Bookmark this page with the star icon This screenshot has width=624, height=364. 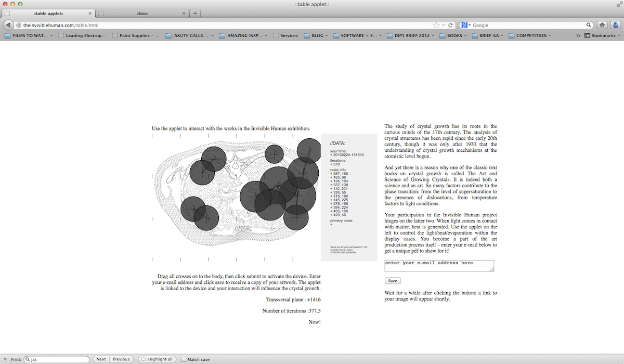436,25
